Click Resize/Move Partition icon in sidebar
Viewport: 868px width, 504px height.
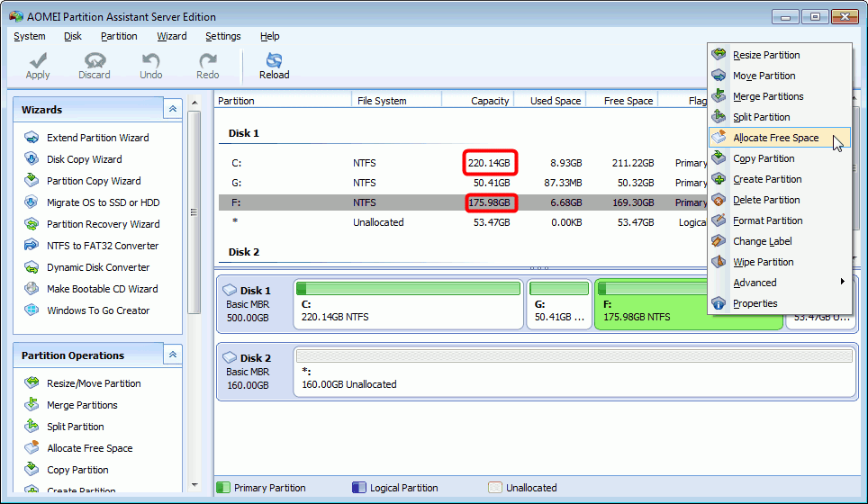click(32, 382)
